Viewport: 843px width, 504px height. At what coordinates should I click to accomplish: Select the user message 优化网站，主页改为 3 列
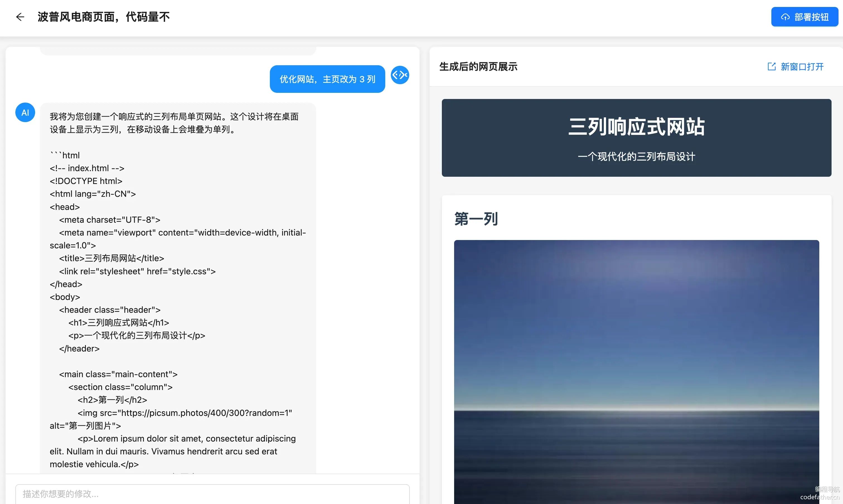tap(327, 79)
